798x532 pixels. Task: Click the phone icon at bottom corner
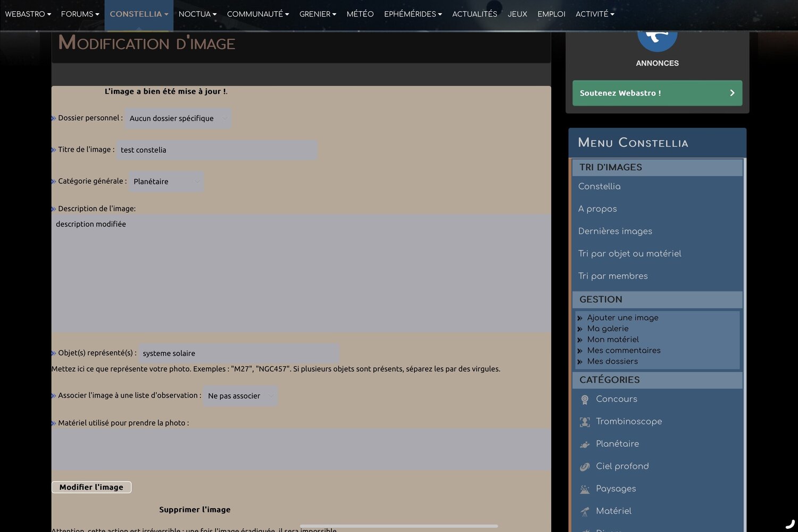[790, 524]
